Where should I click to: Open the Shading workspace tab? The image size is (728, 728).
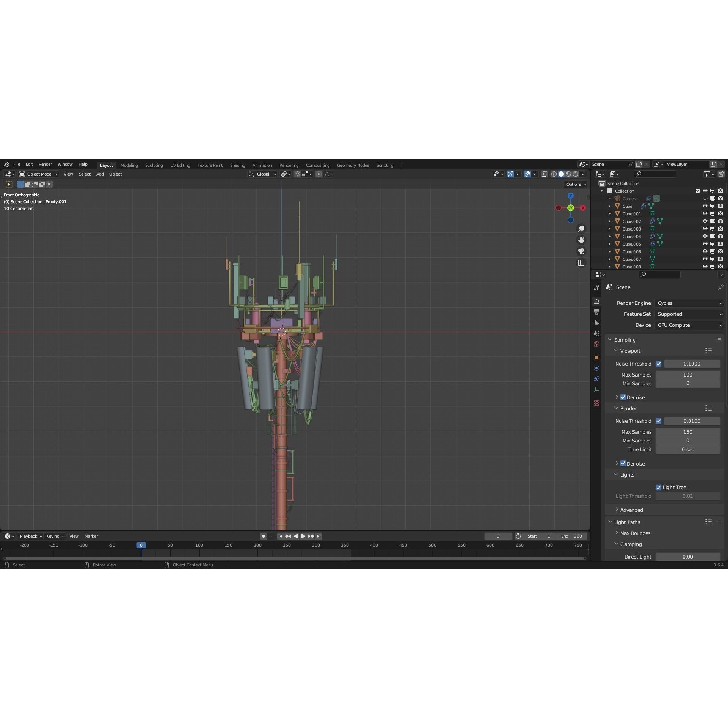click(x=237, y=165)
